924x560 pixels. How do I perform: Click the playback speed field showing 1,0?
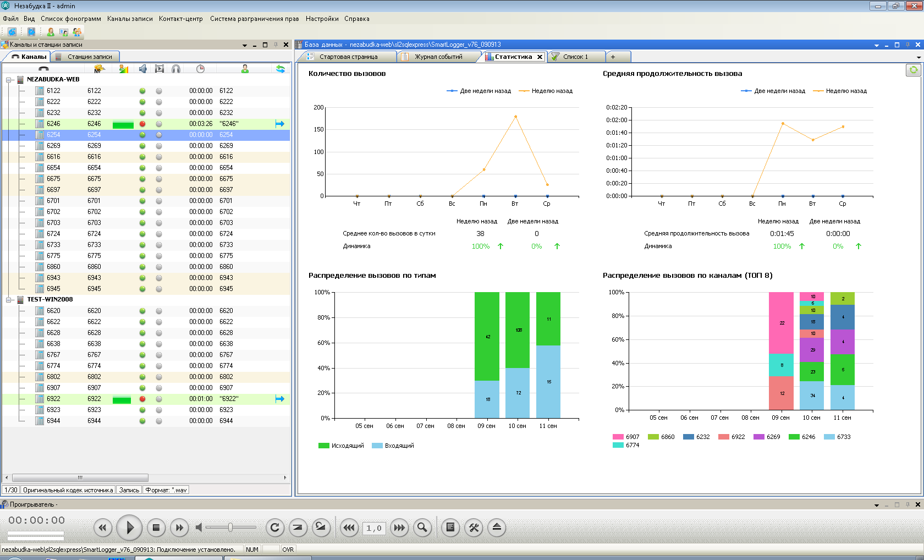pyautogui.click(x=374, y=528)
